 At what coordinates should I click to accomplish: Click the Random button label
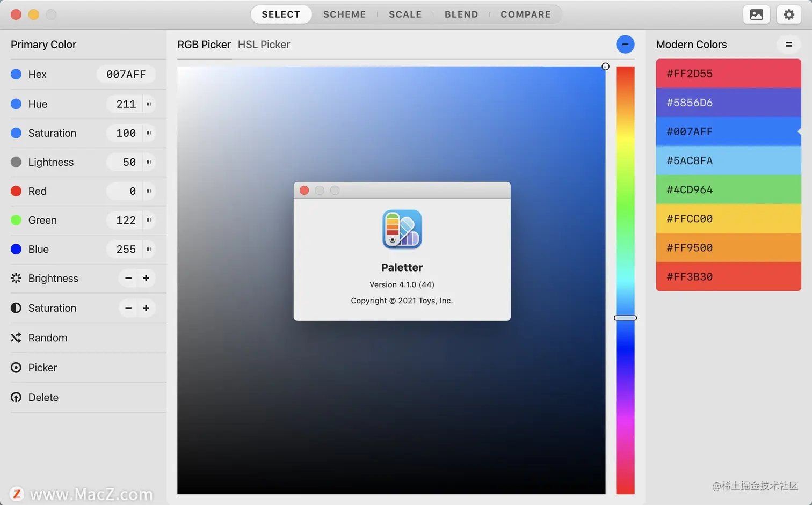point(48,338)
